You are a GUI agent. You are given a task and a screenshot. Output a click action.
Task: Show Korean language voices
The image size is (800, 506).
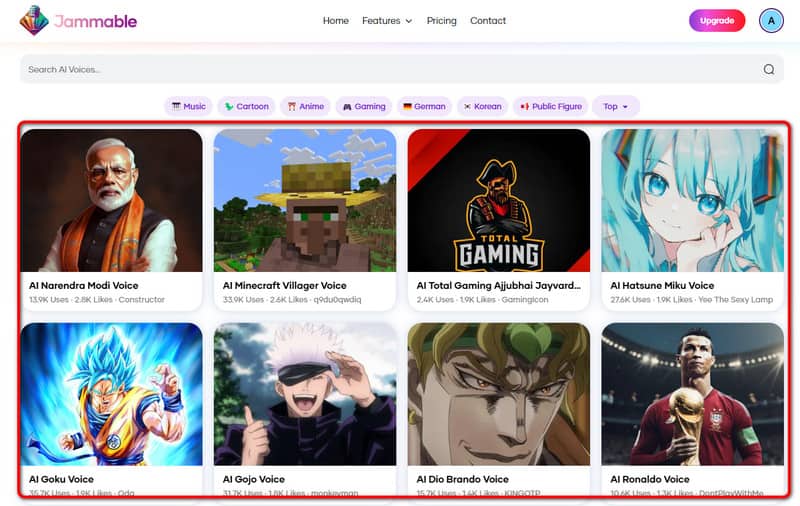click(481, 106)
